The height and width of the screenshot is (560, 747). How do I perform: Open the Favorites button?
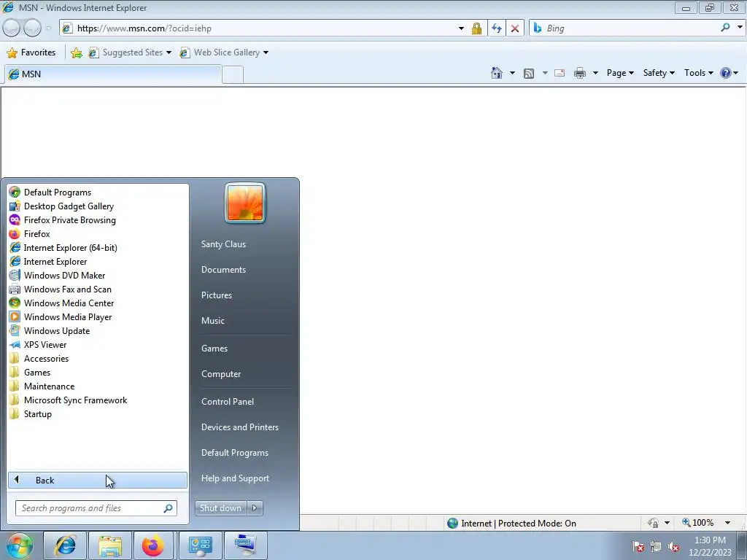pos(31,52)
